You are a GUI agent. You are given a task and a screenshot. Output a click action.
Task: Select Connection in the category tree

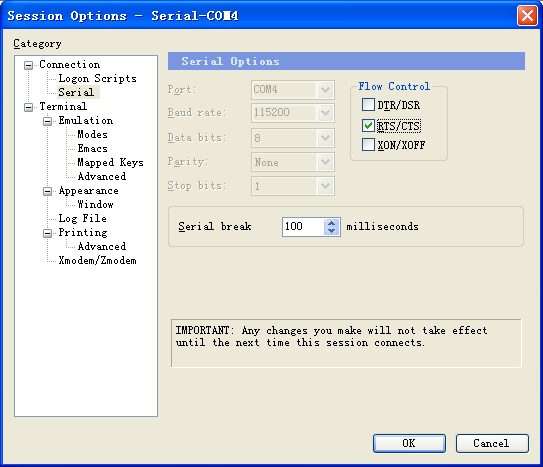(x=70, y=64)
